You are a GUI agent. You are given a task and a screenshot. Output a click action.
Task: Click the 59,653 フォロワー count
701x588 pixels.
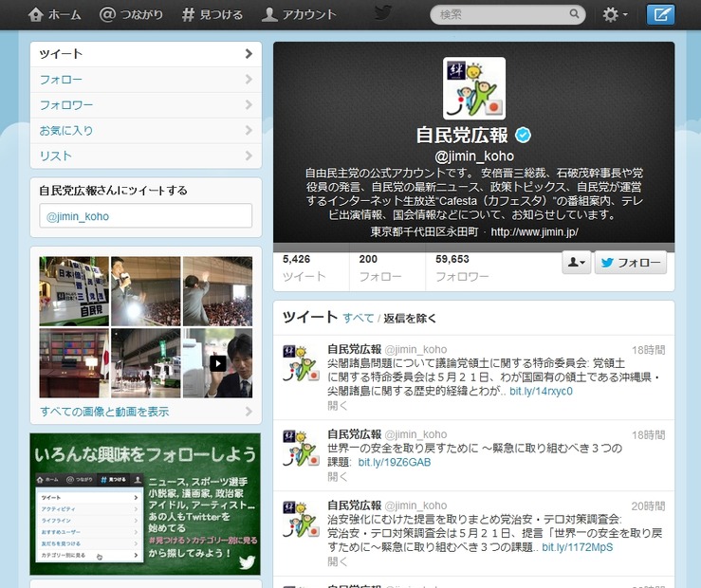462,268
